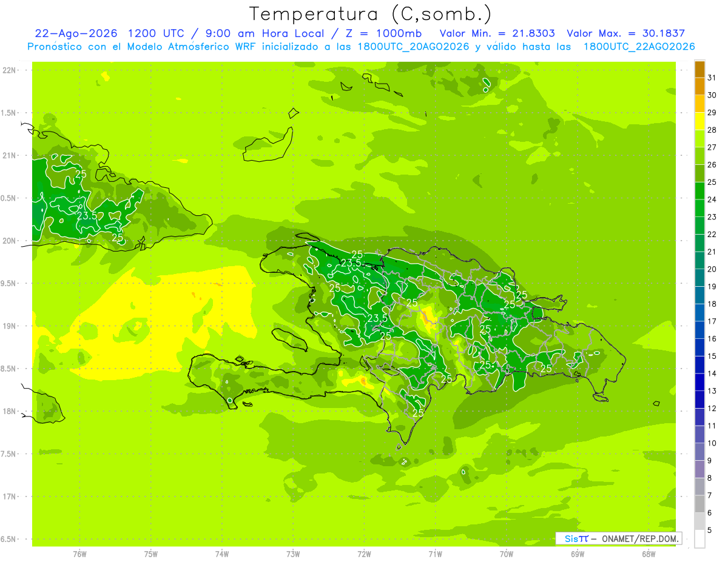Click the '6.5N' latitude axis label

click(x=9, y=539)
